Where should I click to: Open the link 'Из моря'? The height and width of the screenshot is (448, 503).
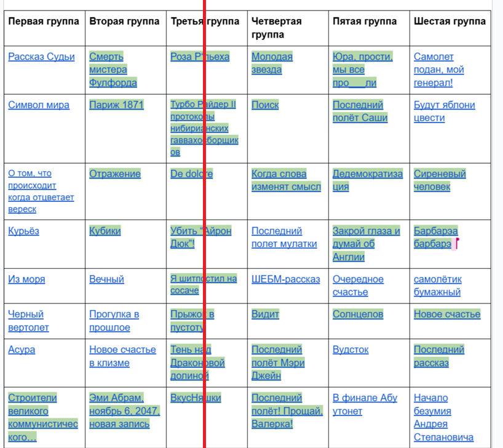[x=26, y=279]
